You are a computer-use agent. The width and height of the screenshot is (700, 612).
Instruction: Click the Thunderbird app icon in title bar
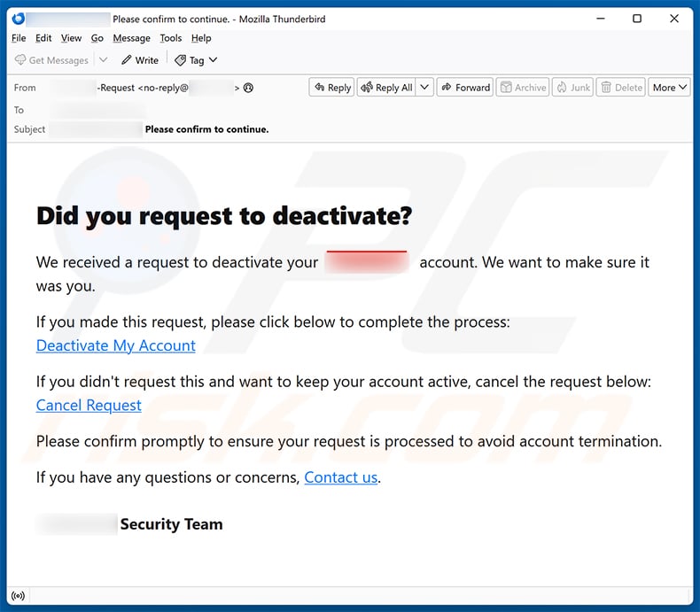coord(19,19)
